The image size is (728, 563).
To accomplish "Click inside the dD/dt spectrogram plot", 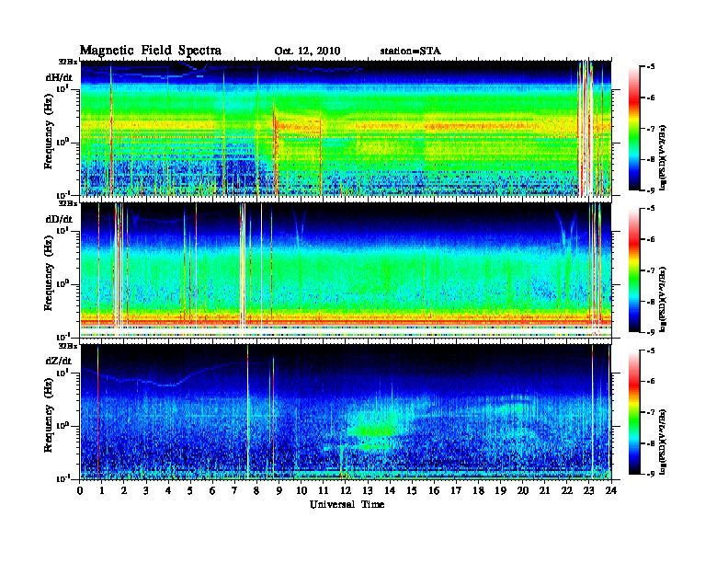I will click(x=347, y=270).
